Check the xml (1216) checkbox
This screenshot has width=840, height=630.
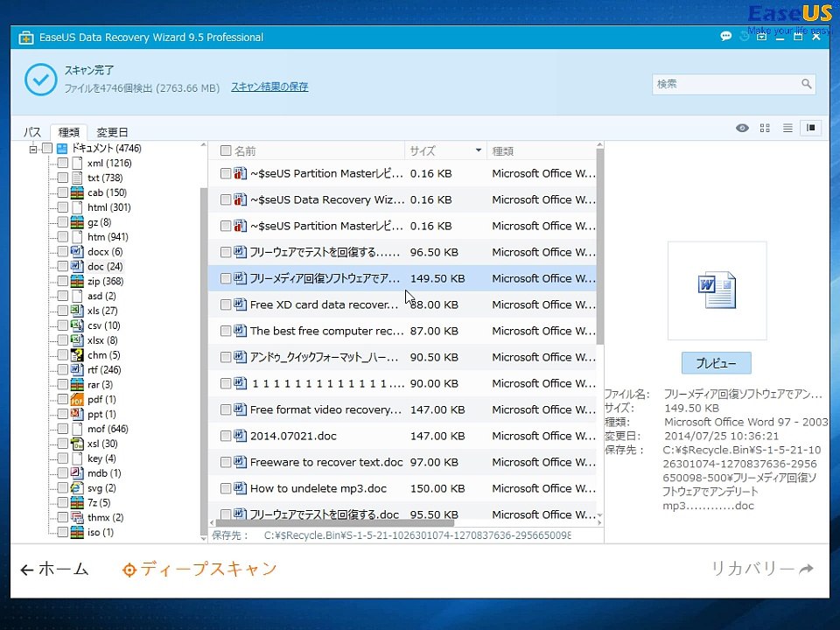[63, 163]
